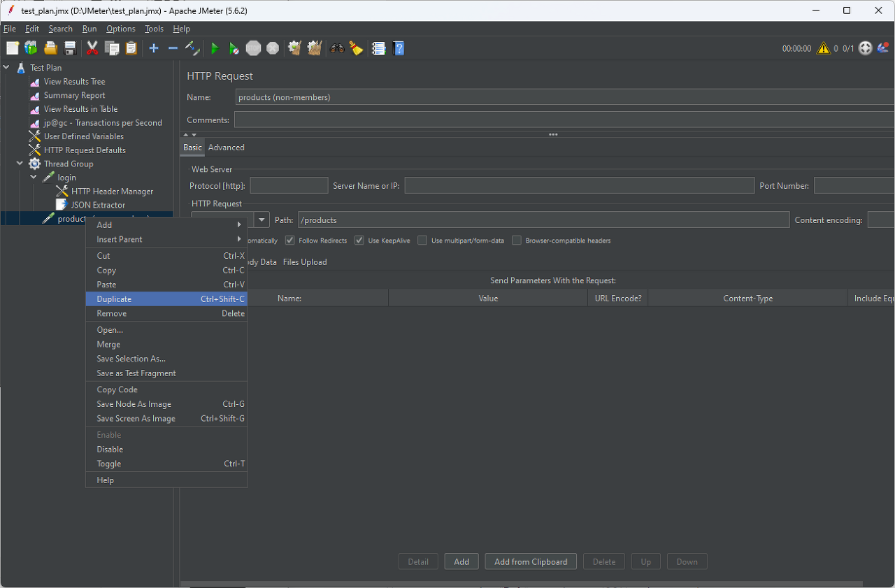Start the test with the green play icon
Image resolution: width=895 pixels, height=588 pixels.
pos(215,48)
